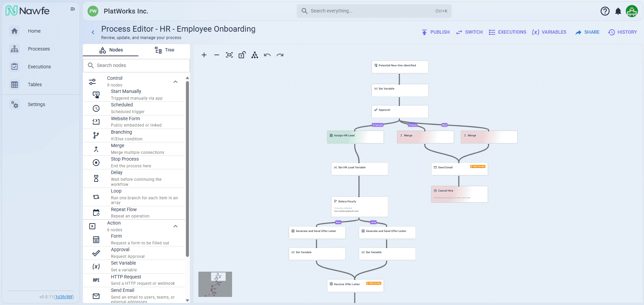The height and width of the screenshot is (305, 644).
Task: Toggle the canvas lock icon
Action: pyautogui.click(x=242, y=55)
